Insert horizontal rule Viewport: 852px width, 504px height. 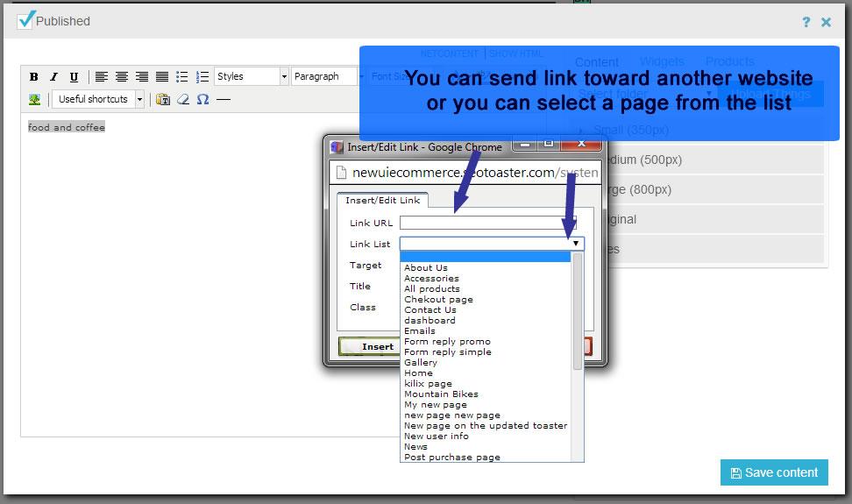tap(224, 99)
